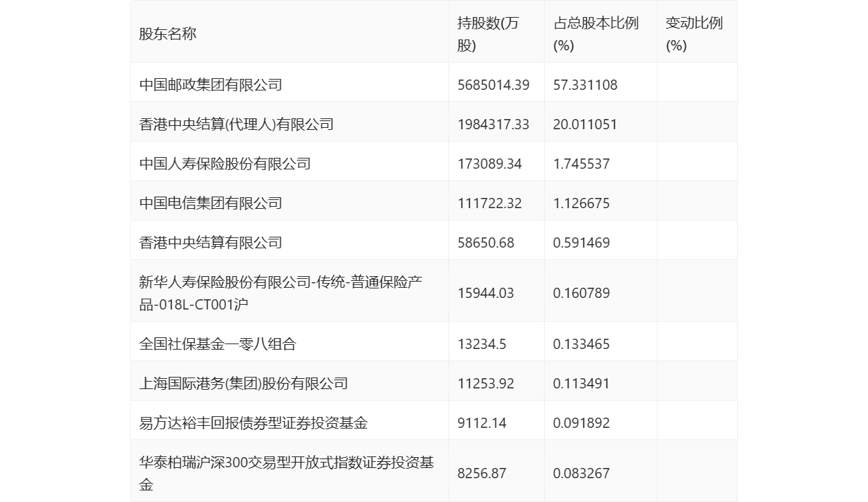
Task: Select shareholder 中国电信集团有限公司
Action: (x=210, y=203)
